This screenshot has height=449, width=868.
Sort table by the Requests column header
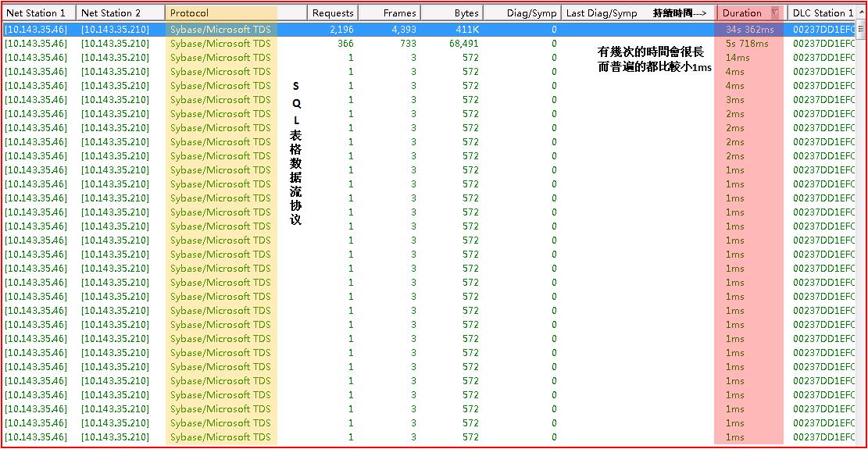coord(333,12)
